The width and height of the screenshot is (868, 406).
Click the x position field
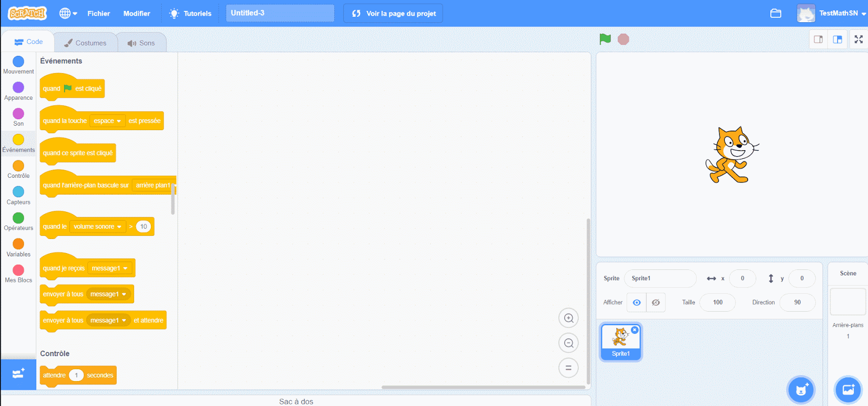click(743, 279)
